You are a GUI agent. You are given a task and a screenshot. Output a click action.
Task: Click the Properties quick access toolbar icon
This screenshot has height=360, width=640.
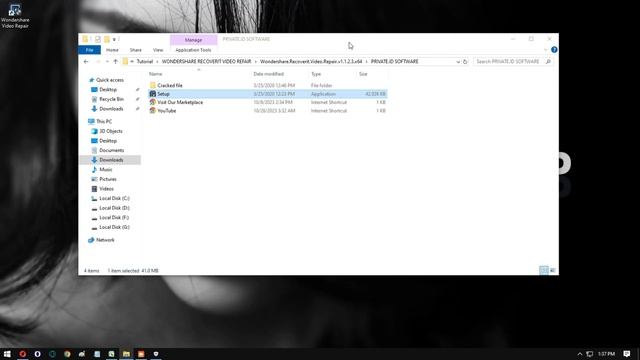pos(98,39)
